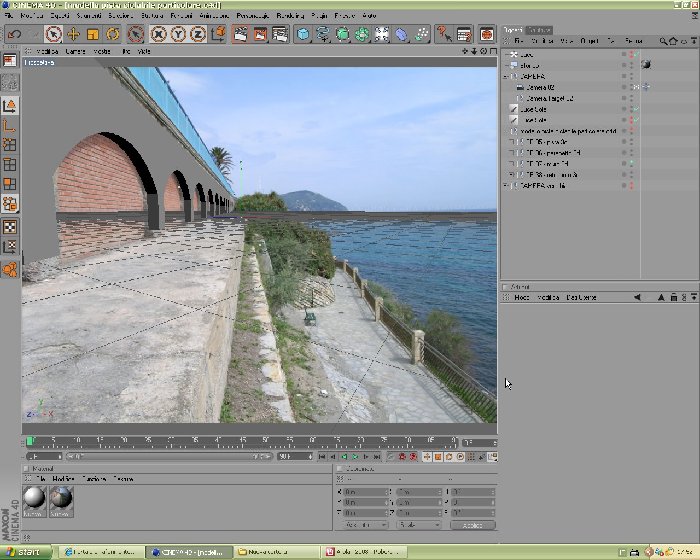
Task: Click the home icon in Object Manager
Action: click(673, 41)
